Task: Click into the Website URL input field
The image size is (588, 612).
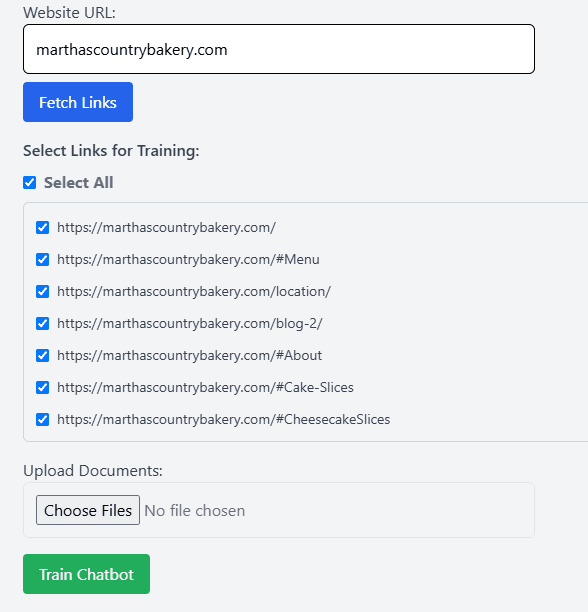Action: (x=279, y=49)
